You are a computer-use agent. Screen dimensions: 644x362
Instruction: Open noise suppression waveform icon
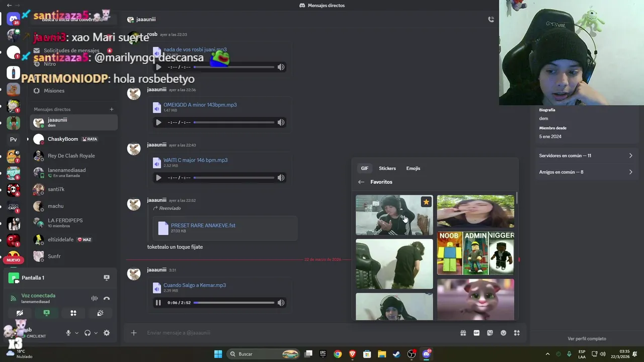[x=94, y=298]
